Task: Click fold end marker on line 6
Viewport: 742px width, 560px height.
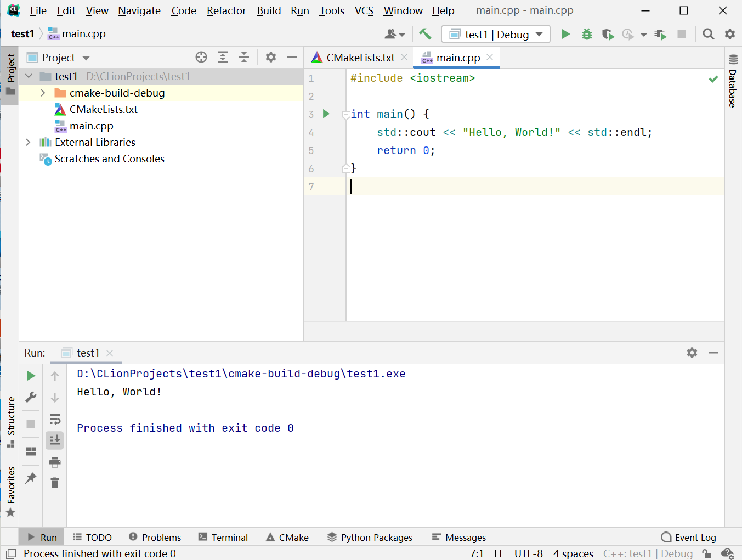Action: pyautogui.click(x=346, y=168)
